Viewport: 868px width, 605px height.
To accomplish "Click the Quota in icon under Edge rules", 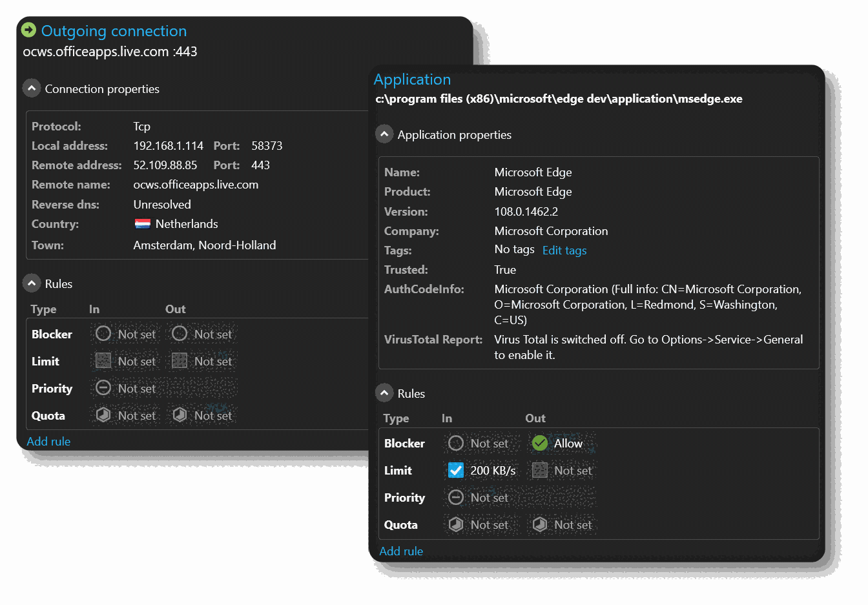I will pos(456,524).
